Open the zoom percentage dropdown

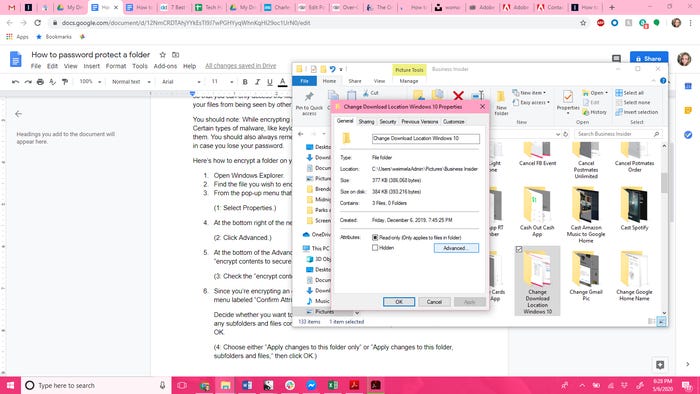coord(91,82)
